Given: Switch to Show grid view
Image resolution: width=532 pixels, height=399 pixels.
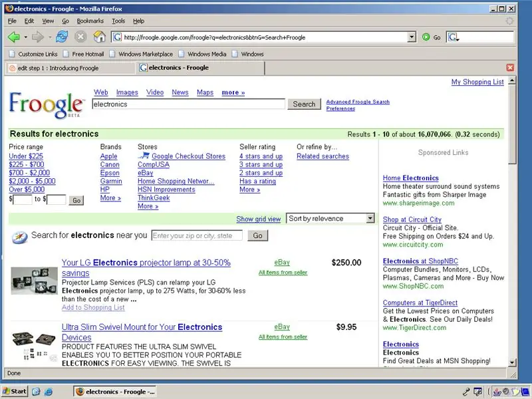Looking at the screenshot, I should [259, 219].
